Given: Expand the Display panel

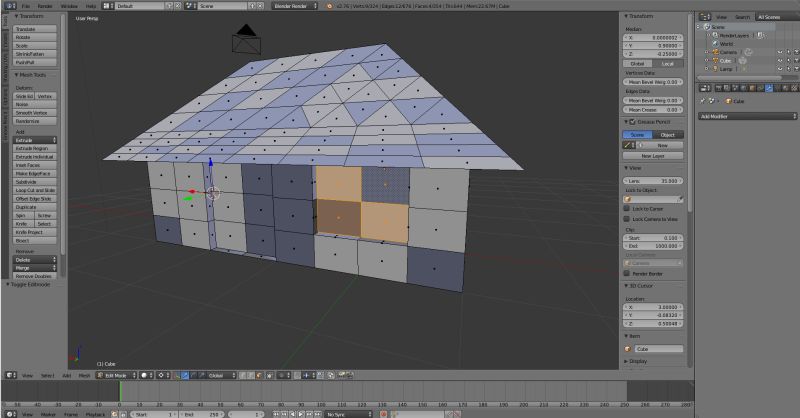Looking at the screenshot, I should [627, 361].
